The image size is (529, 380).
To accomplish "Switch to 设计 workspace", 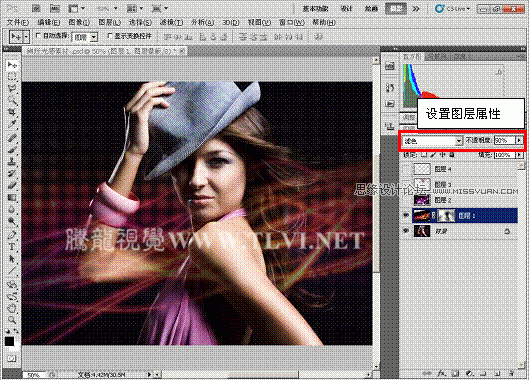I will coord(346,9).
